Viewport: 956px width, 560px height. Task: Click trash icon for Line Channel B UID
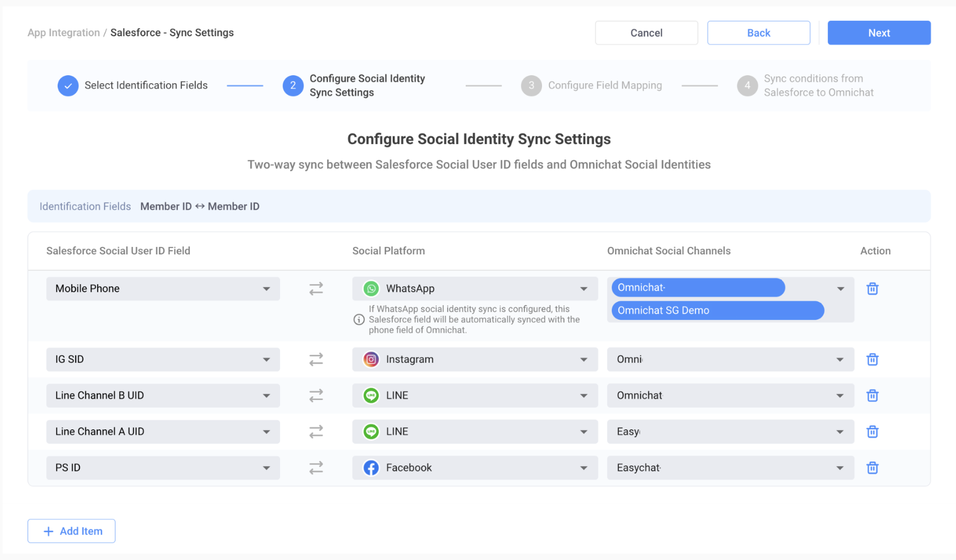872,396
